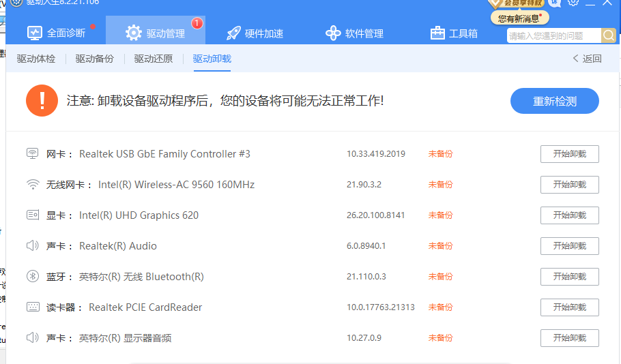Click 未备份 status for 读卡器 row

coord(440,307)
